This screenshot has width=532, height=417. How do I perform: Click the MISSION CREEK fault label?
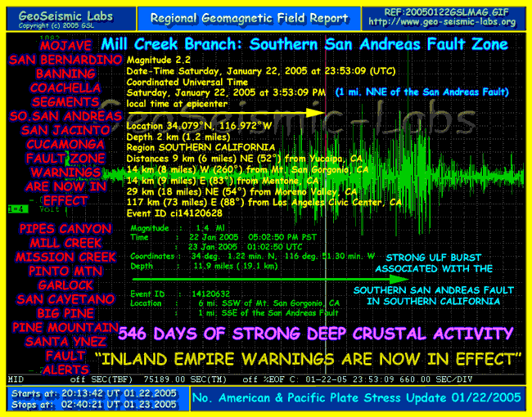pyautogui.click(x=65, y=257)
